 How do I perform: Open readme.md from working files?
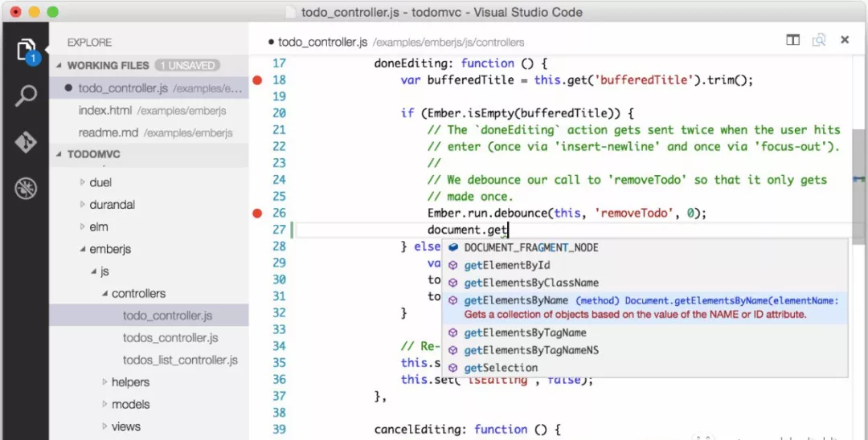(149, 132)
